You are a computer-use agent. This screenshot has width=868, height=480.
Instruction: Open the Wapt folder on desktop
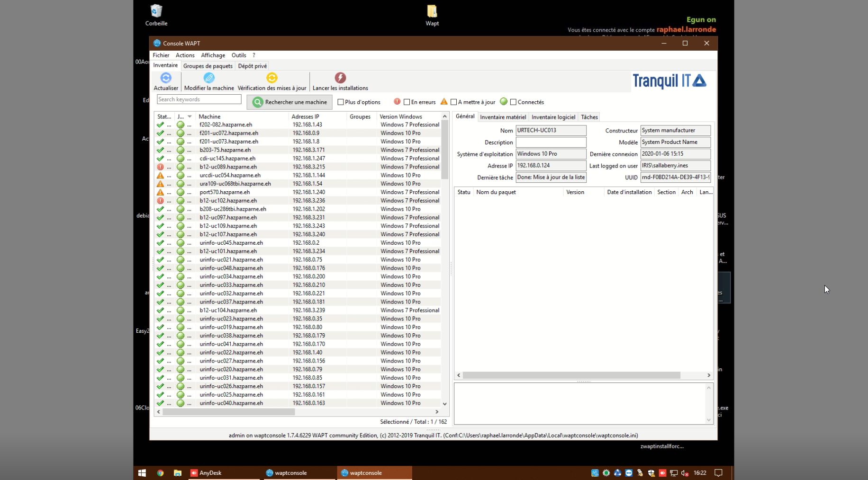432,15
